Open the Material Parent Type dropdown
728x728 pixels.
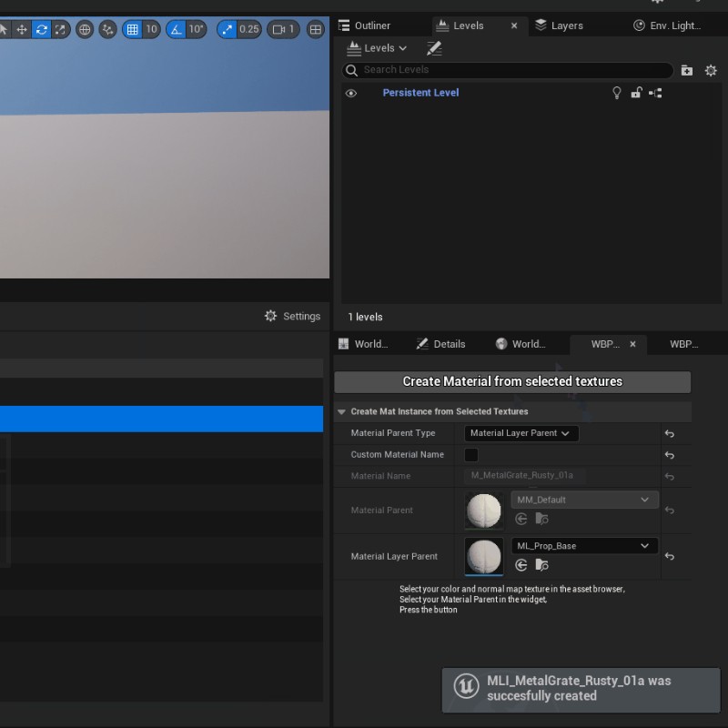coord(521,433)
